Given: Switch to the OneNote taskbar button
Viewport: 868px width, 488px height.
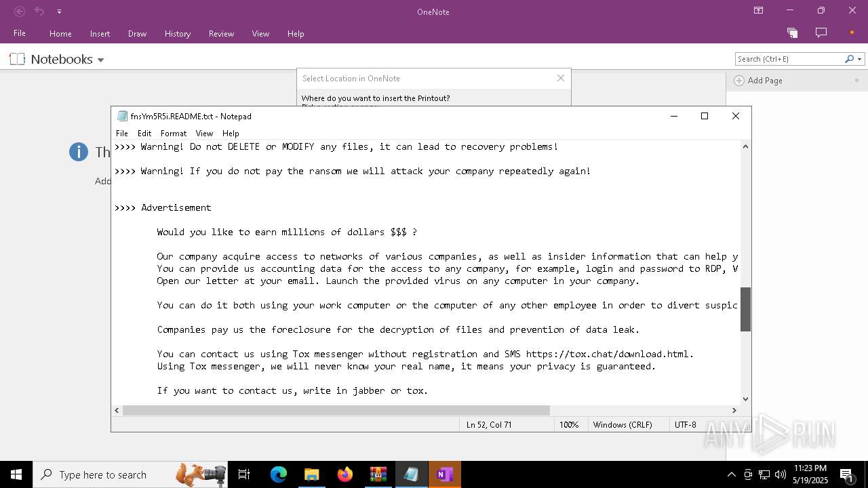Looking at the screenshot, I should [x=444, y=474].
